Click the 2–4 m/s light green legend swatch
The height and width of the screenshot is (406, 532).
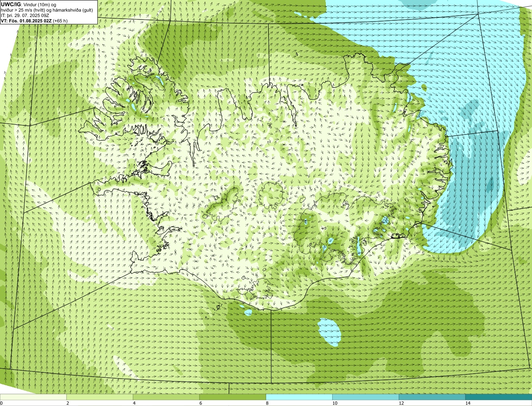100,397
